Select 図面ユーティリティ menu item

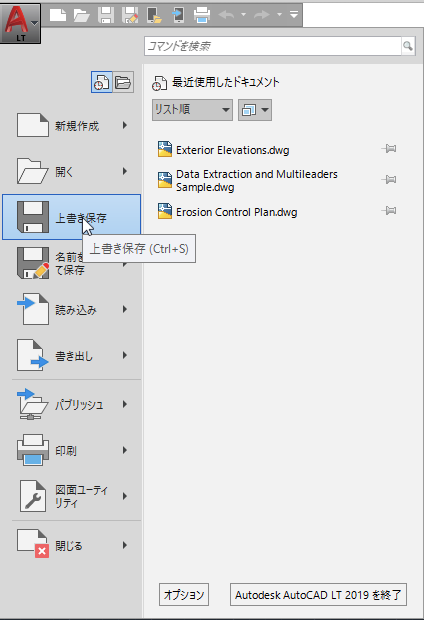72,496
